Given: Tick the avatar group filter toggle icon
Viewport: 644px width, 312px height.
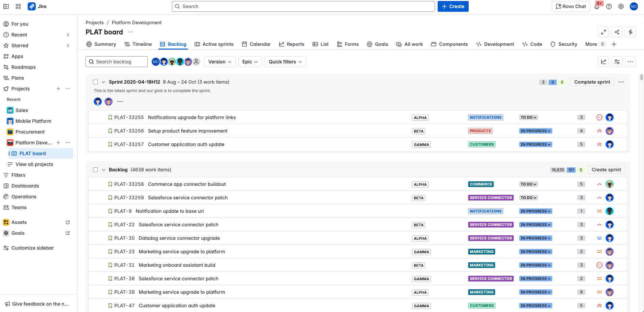Looking at the screenshot, I should tap(197, 62).
